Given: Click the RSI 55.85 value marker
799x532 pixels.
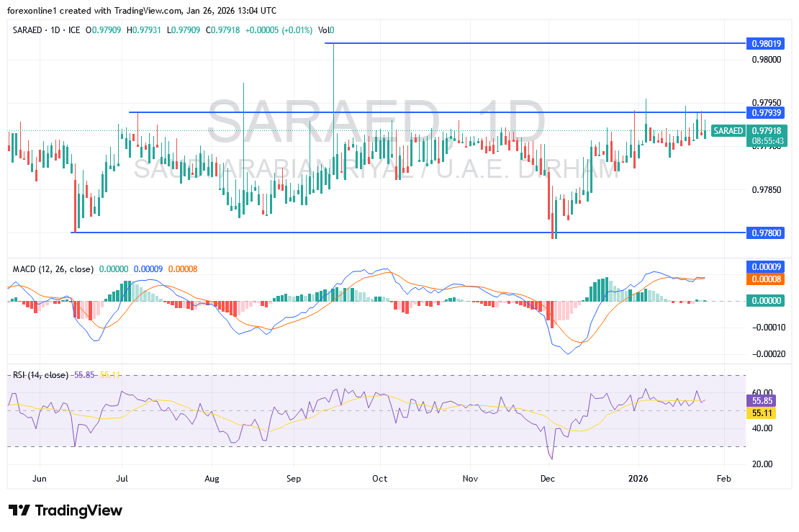Looking at the screenshot, I should pos(760,400).
